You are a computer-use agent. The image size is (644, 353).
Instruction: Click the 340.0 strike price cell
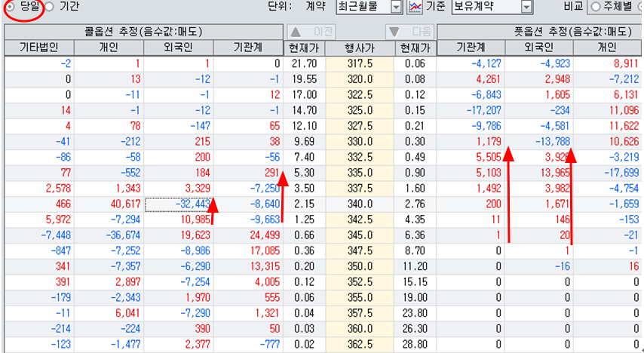click(360, 204)
